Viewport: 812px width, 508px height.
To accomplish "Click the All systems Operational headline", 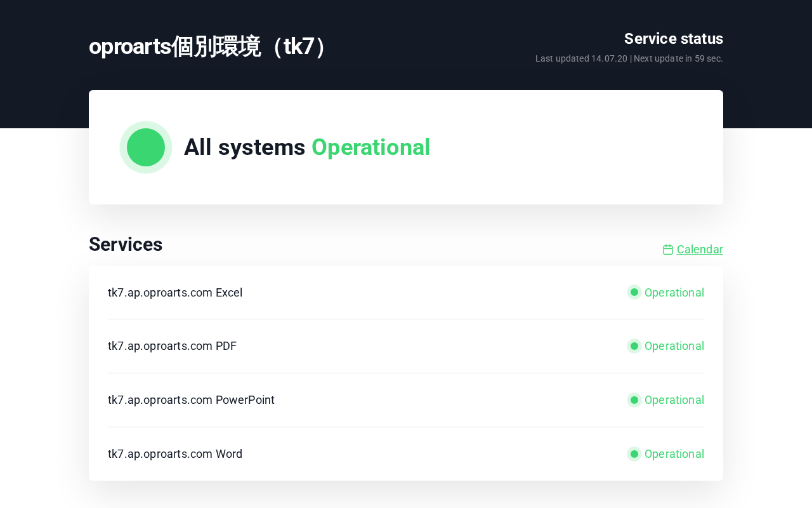I will click(307, 147).
